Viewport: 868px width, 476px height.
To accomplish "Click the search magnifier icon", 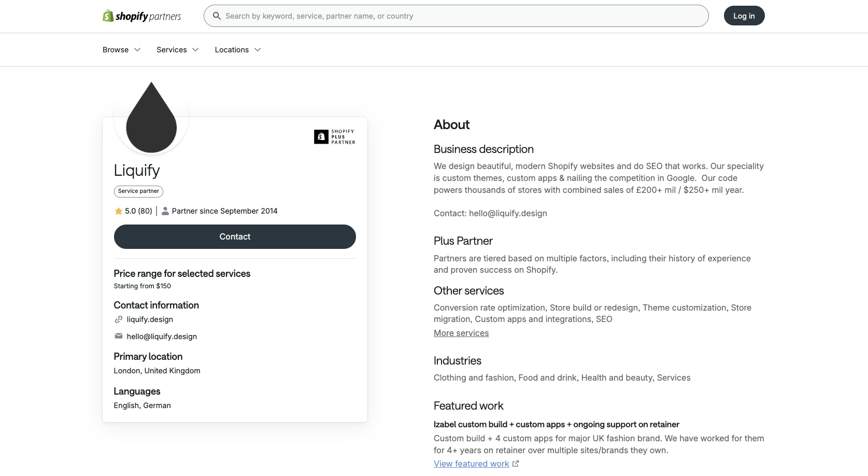I will pos(216,16).
